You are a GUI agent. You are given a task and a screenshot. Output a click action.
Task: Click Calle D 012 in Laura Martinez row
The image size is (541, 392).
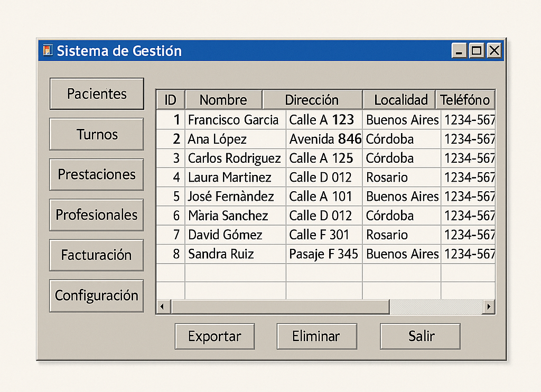pyautogui.click(x=324, y=178)
